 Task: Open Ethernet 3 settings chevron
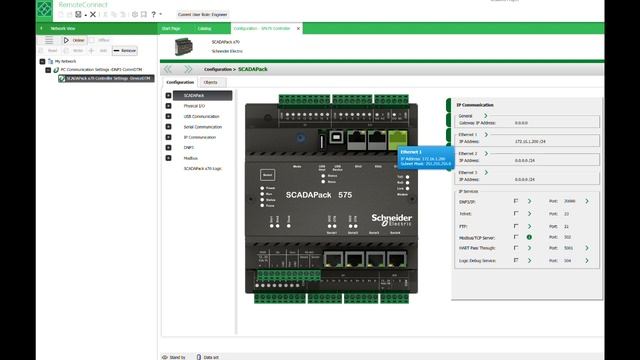pyautogui.click(x=486, y=173)
